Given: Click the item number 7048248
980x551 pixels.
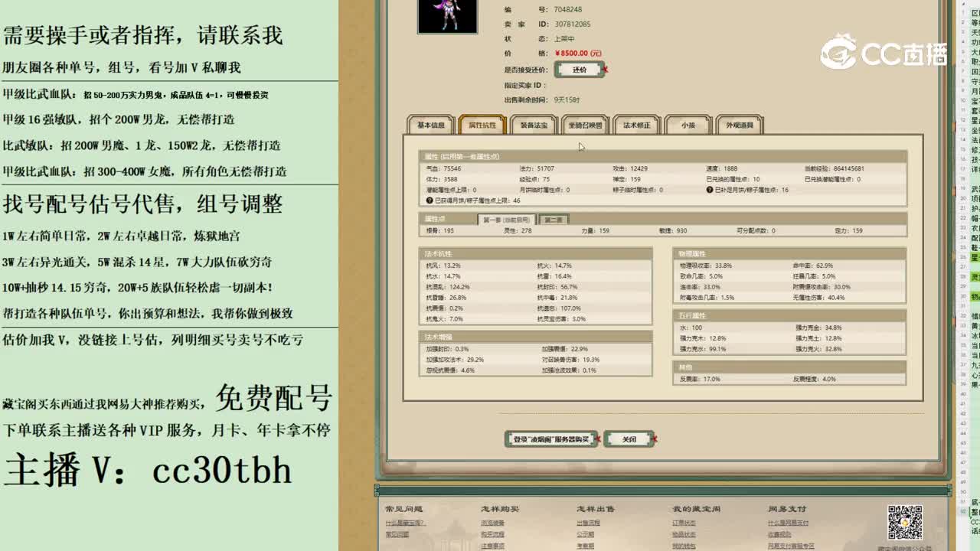Looking at the screenshot, I should coord(568,10).
